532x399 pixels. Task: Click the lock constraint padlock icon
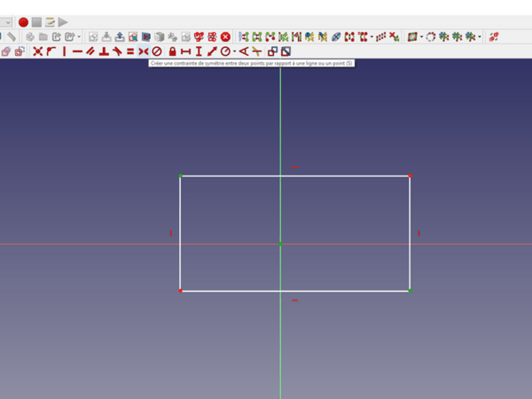(x=172, y=52)
